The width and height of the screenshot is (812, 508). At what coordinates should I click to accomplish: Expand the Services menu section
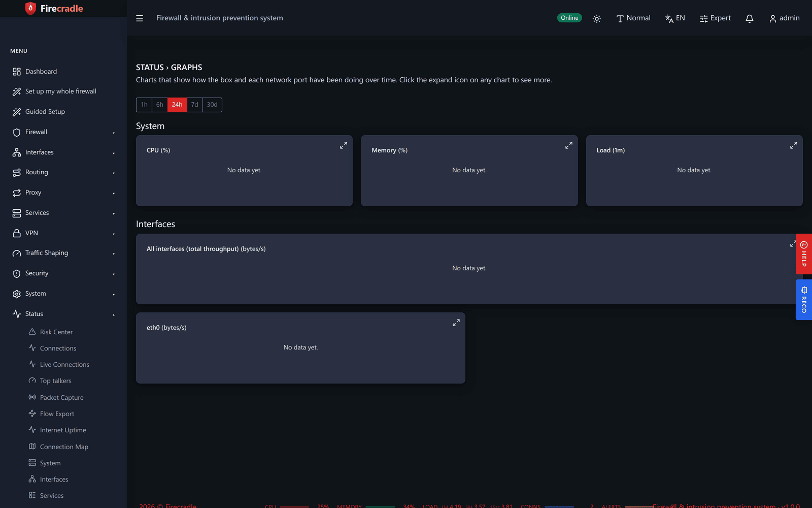coord(63,213)
